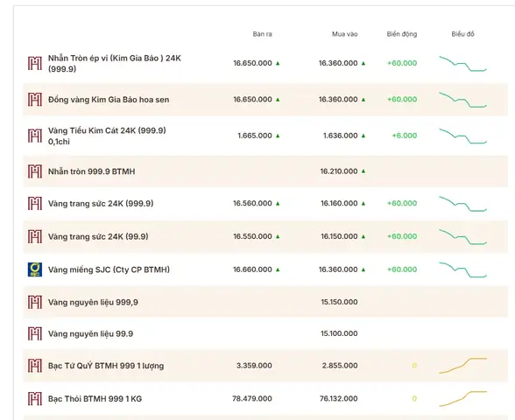Click the Bán ra column header
The image size is (515, 420).
(x=263, y=34)
